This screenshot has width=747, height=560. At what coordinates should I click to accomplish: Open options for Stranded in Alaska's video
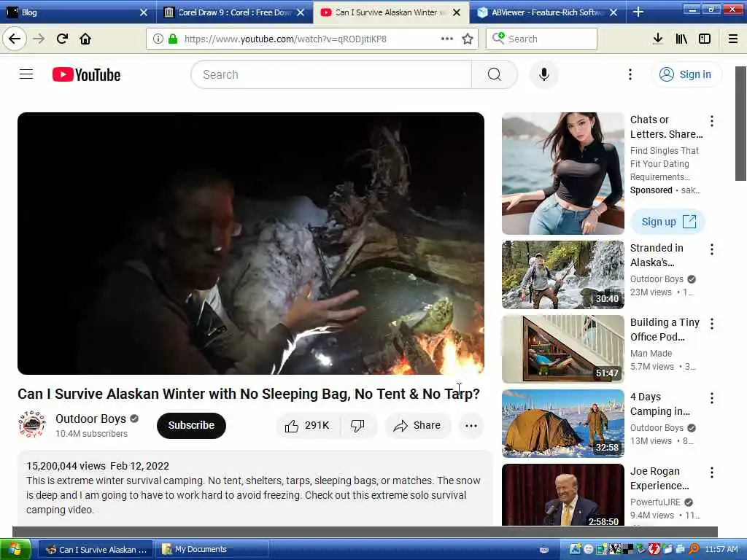pos(712,249)
